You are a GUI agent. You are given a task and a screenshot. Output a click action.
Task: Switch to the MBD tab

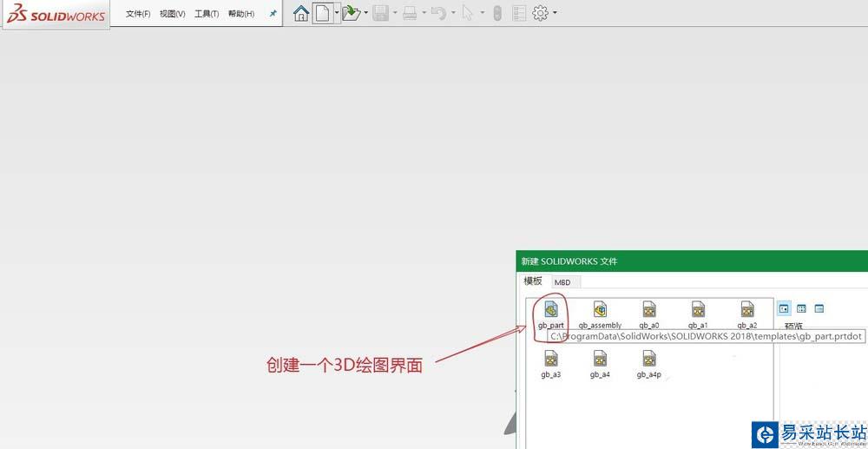pyautogui.click(x=562, y=282)
